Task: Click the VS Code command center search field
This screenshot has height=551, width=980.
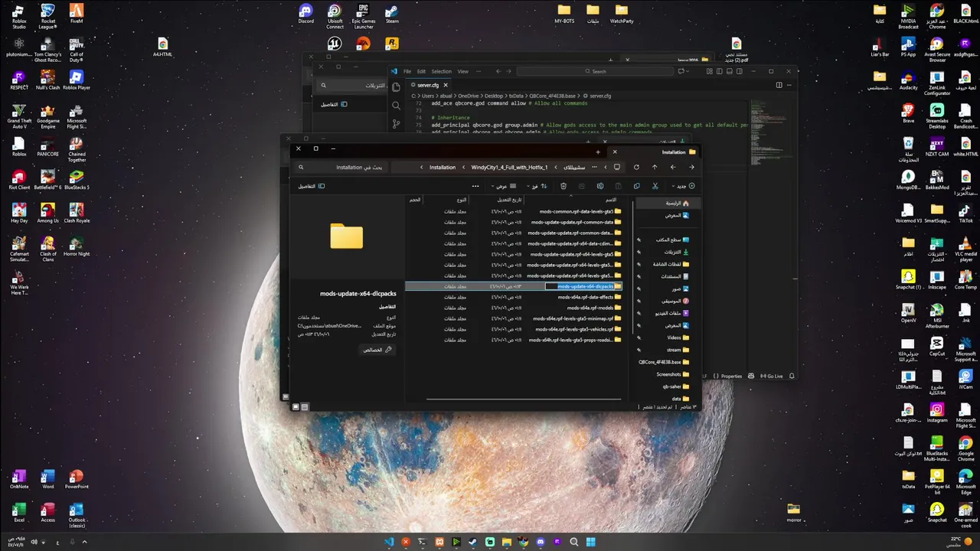Action: pyautogui.click(x=593, y=71)
